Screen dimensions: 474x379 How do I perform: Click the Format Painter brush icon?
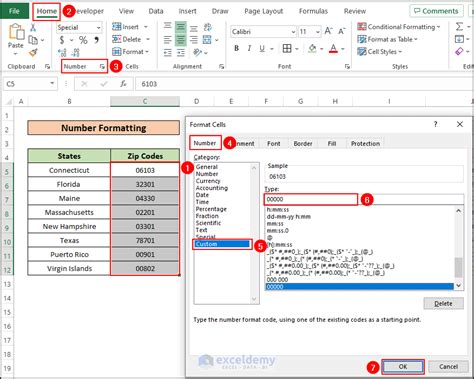pos(33,52)
